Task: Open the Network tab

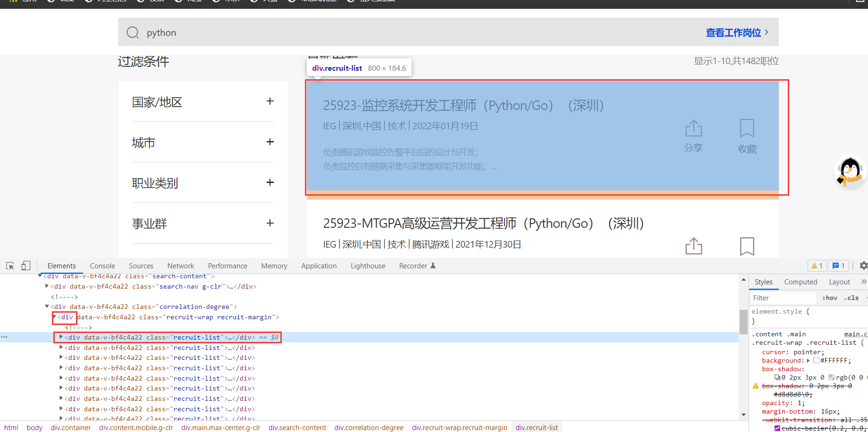Action: (x=181, y=266)
